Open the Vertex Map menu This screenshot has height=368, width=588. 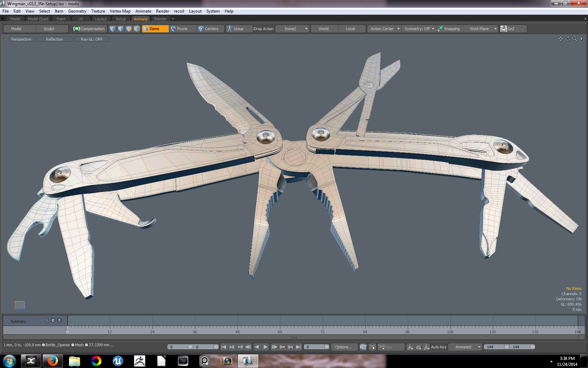[x=120, y=11]
